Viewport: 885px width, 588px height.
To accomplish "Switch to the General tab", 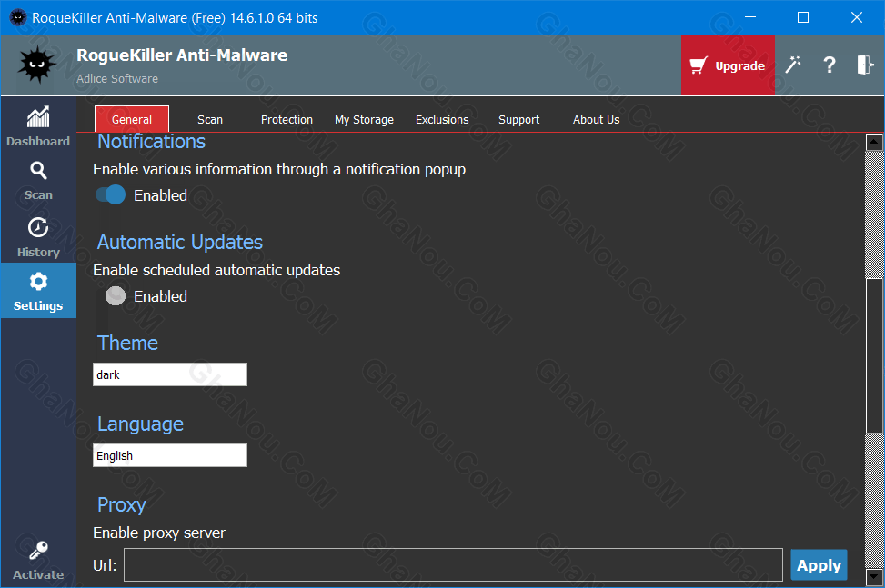I will point(132,119).
